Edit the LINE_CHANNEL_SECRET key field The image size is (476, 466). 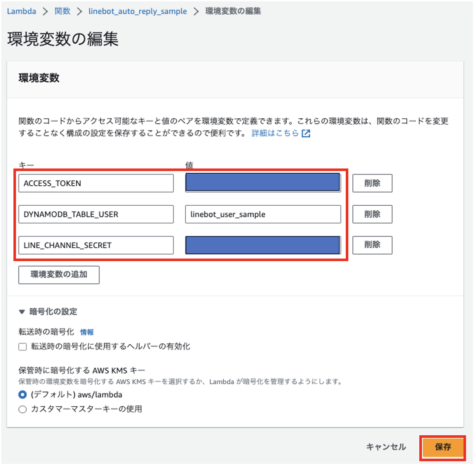tap(96, 245)
